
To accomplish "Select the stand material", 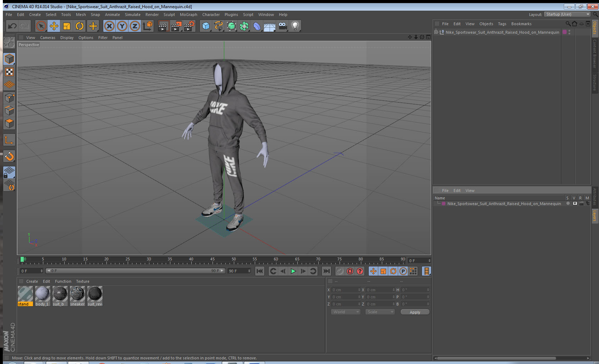I will (25, 296).
